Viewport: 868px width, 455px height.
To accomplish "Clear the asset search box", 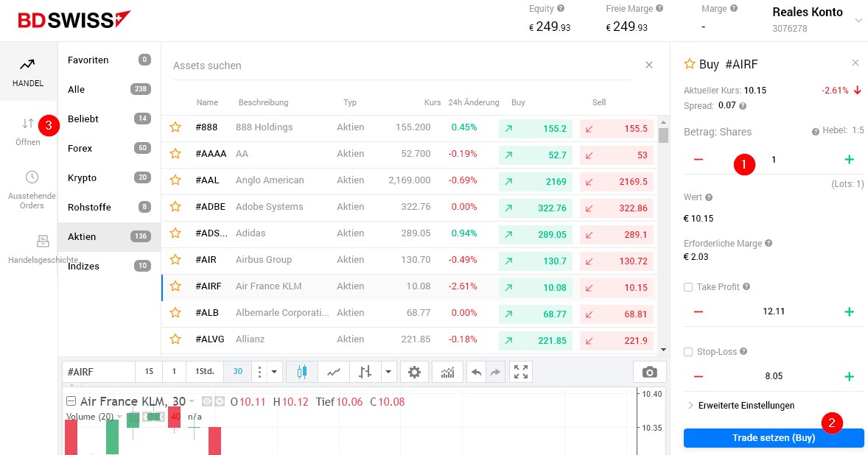I will click(649, 66).
